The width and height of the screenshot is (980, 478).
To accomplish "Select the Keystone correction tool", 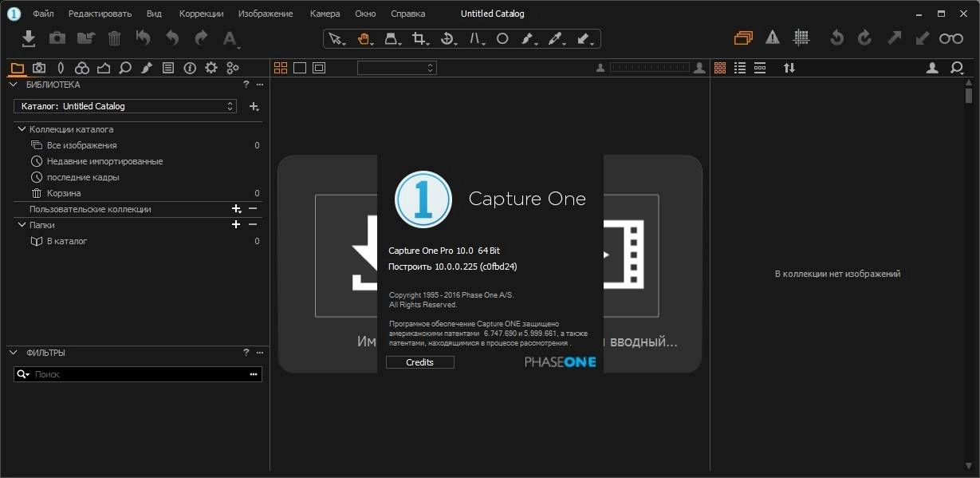I will point(392,38).
